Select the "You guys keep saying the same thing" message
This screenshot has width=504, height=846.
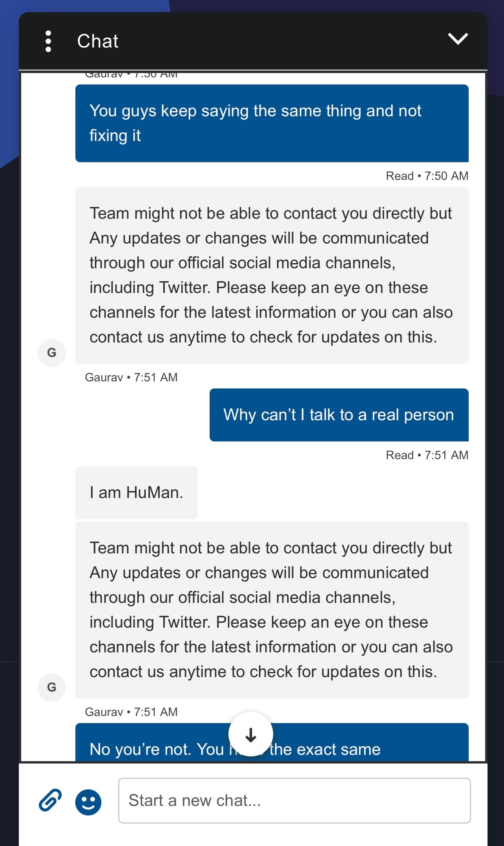pyautogui.click(x=272, y=123)
